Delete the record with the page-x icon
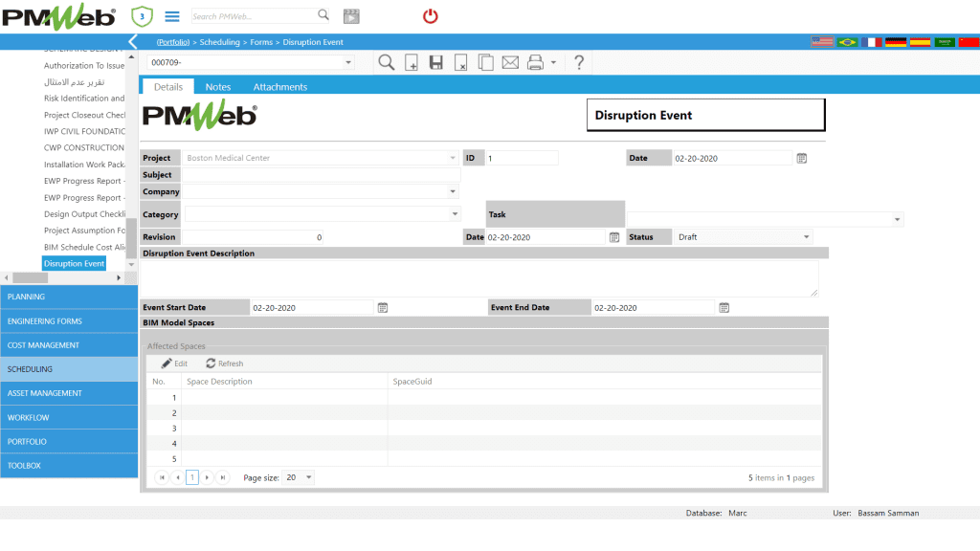The height and width of the screenshot is (551, 980). (x=460, y=62)
